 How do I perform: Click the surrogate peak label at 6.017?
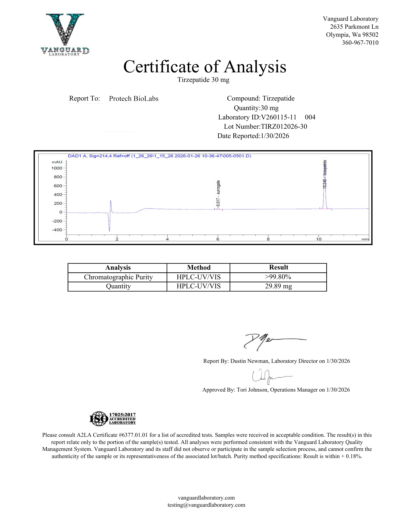(218, 193)
